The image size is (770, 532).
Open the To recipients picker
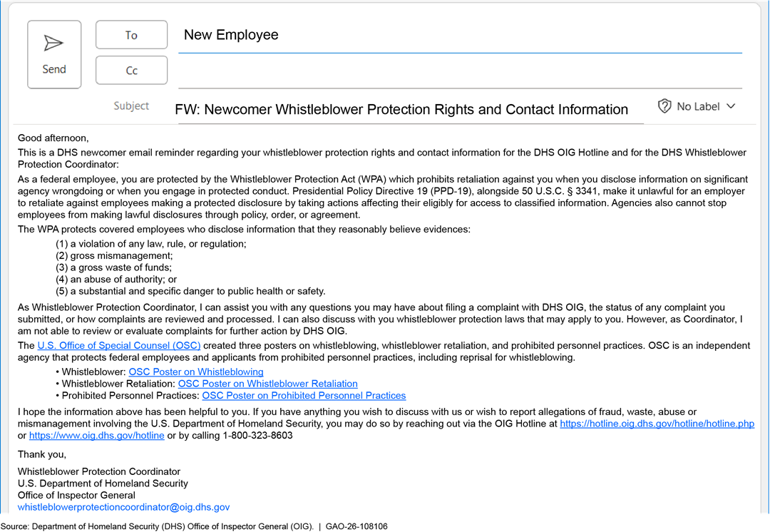tap(132, 35)
